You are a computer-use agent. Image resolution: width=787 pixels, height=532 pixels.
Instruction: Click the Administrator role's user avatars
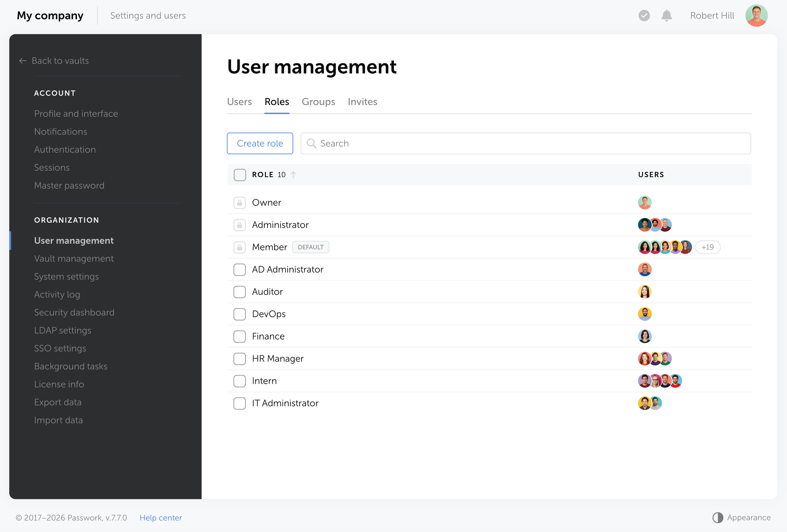click(655, 225)
